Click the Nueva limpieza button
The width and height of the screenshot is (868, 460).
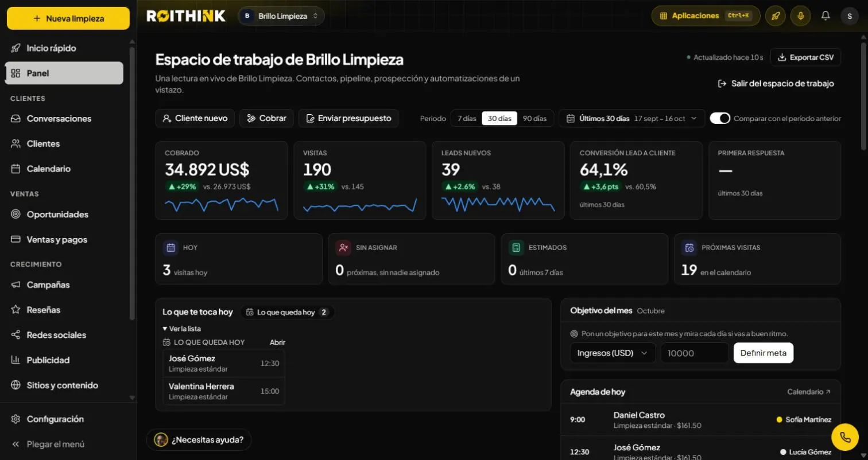[68, 18]
